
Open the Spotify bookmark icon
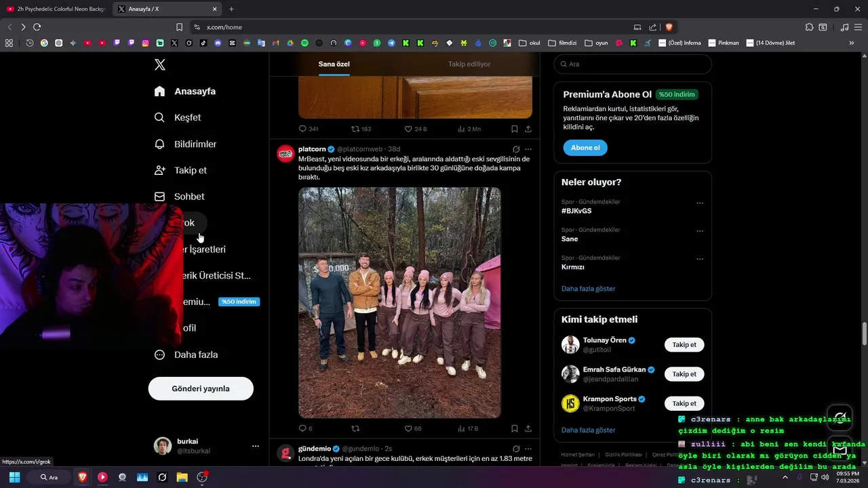tap(304, 43)
